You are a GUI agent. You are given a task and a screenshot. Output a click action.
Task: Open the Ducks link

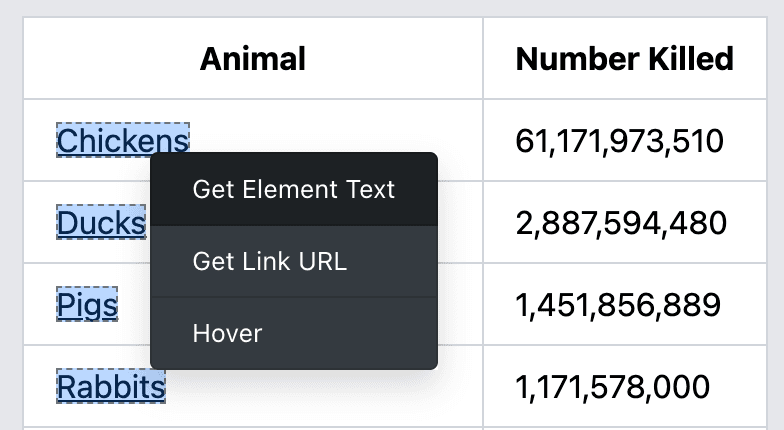(101, 223)
